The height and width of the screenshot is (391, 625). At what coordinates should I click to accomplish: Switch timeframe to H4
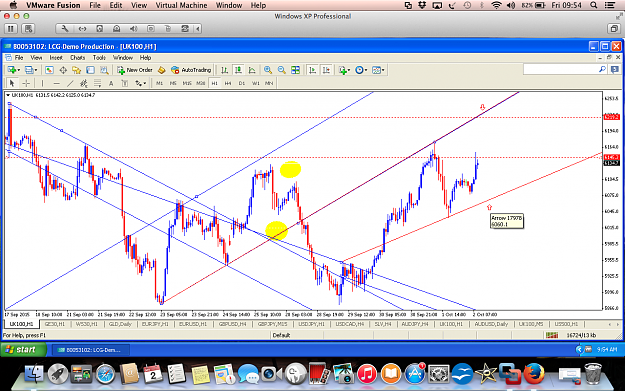point(228,83)
